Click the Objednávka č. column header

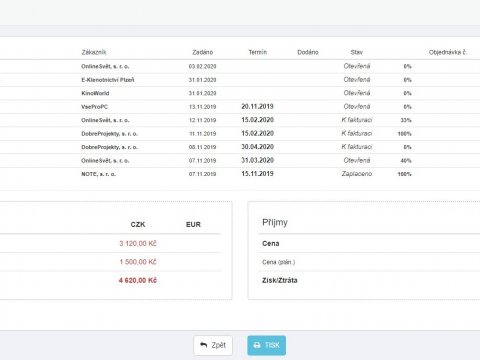pyautogui.click(x=448, y=52)
